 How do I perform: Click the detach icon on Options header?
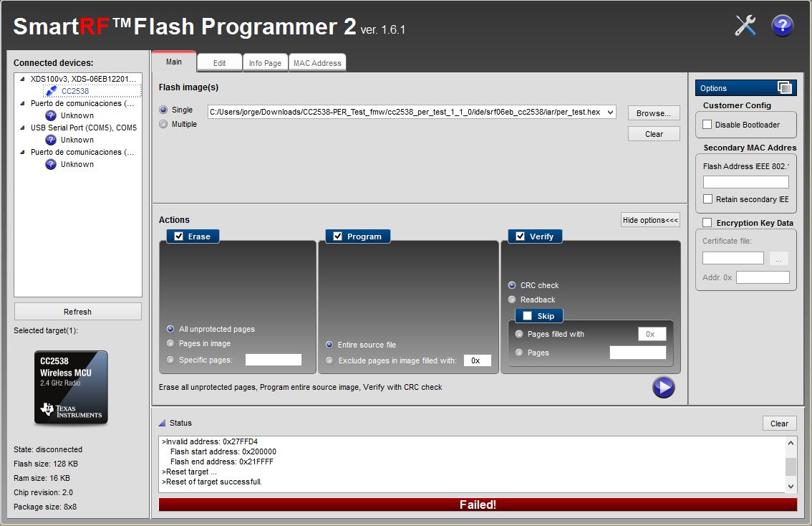785,87
